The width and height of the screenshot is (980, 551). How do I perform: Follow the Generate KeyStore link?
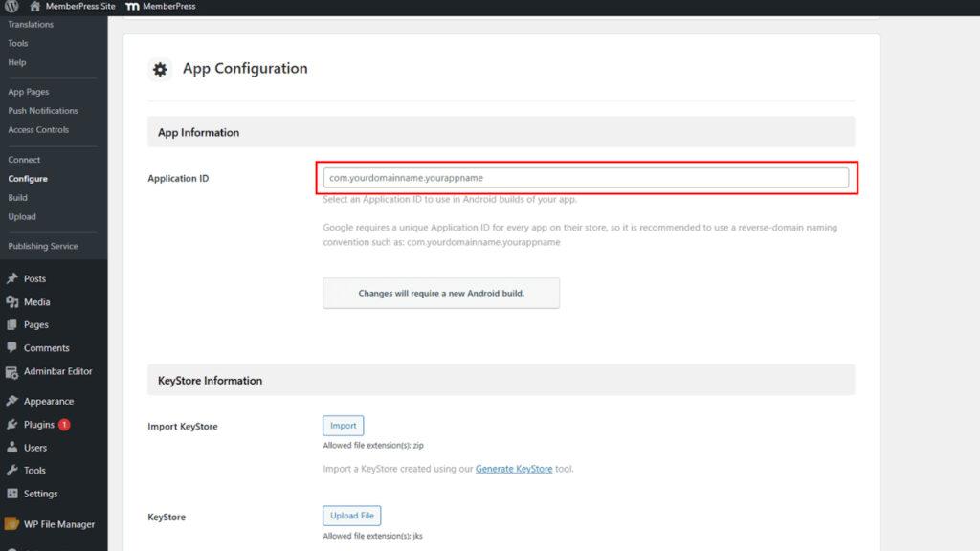514,469
